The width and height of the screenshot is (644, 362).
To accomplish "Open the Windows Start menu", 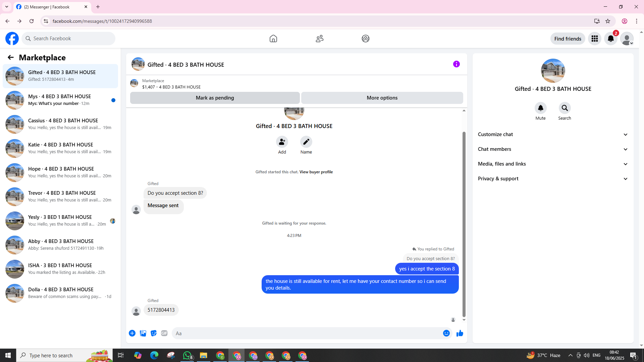I will [8, 355].
